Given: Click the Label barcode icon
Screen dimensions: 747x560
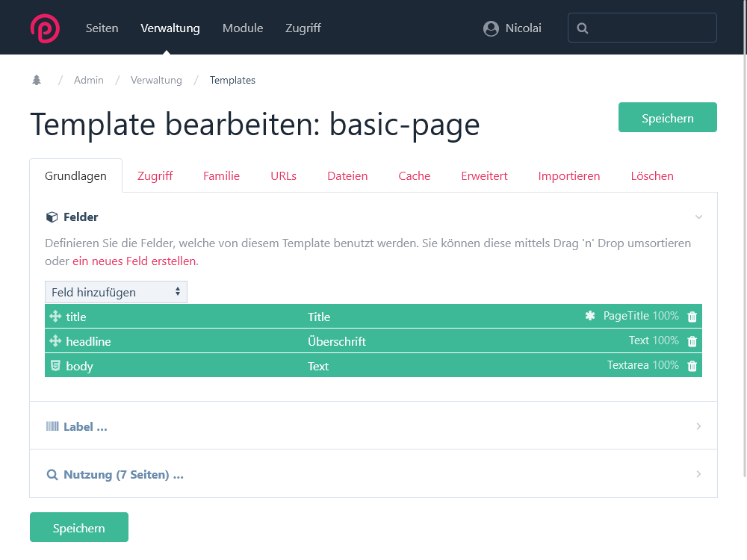Looking at the screenshot, I should pos(52,426).
